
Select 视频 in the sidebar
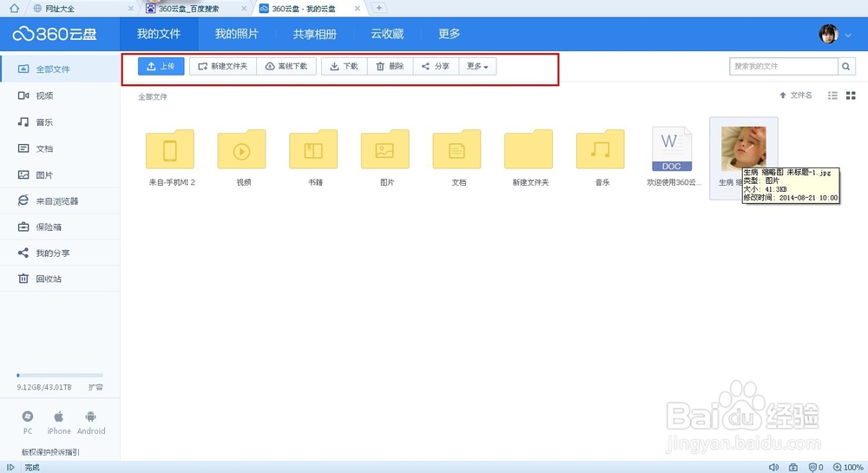(x=60, y=95)
